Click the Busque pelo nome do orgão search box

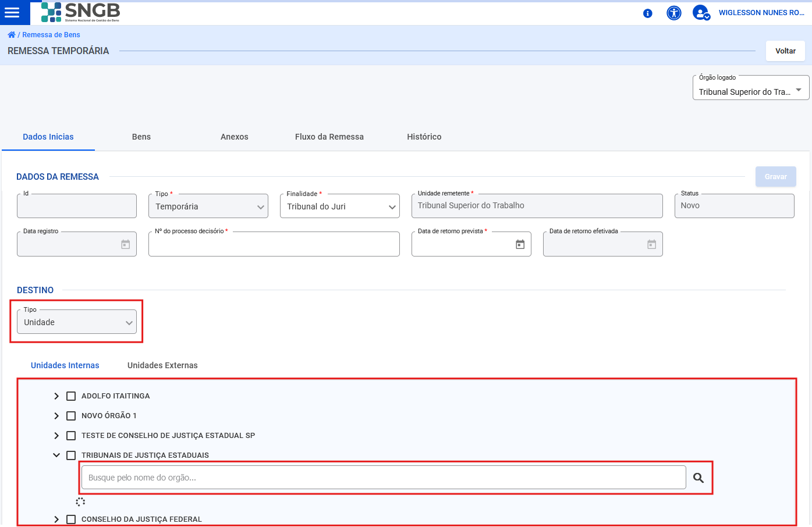[384, 478]
